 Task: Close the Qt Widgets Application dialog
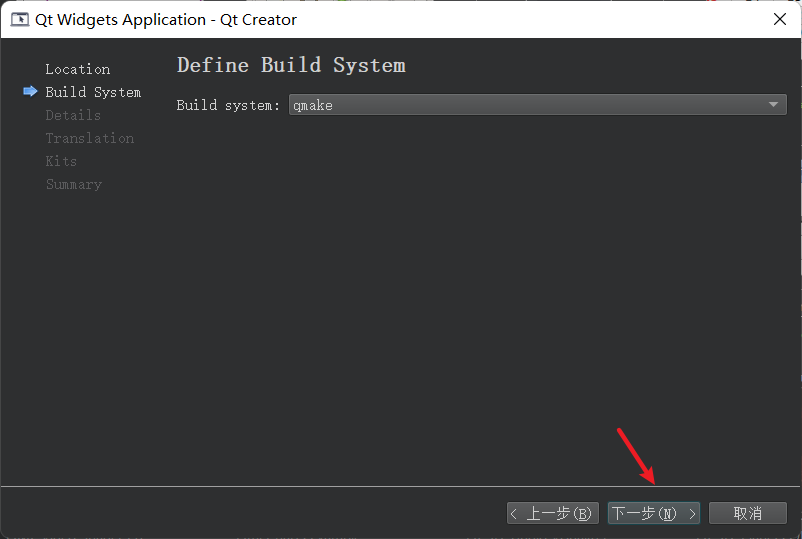tap(779, 19)
